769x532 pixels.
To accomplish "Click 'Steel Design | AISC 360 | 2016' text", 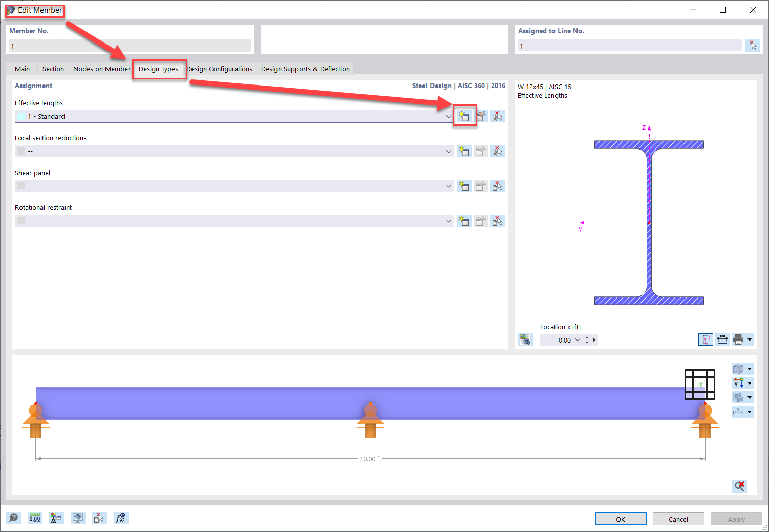I will 458,86.
